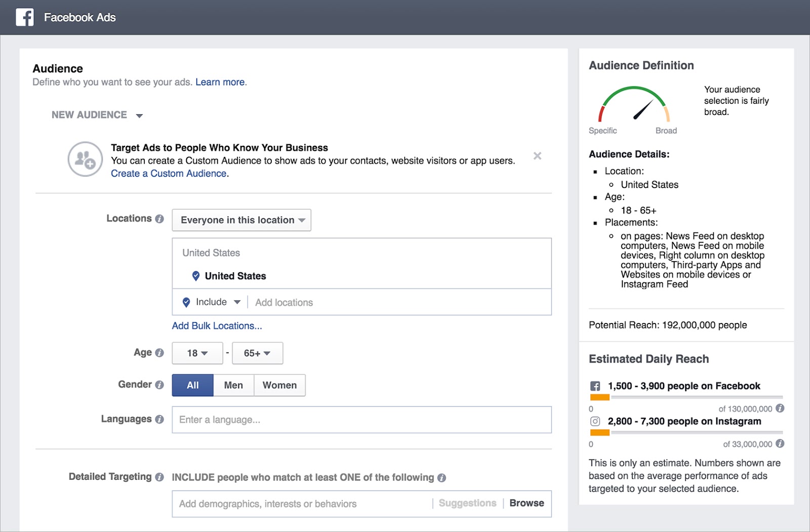Open the Age info tooltip icon

(x=159, y=353)
